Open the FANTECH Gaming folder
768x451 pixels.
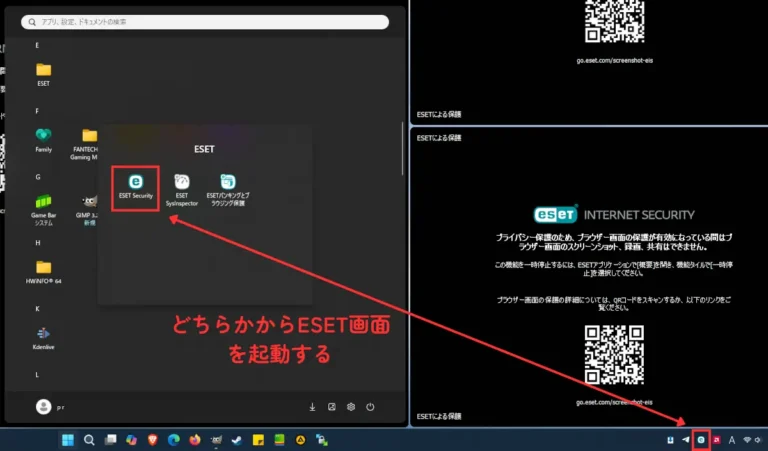point(86,144)
